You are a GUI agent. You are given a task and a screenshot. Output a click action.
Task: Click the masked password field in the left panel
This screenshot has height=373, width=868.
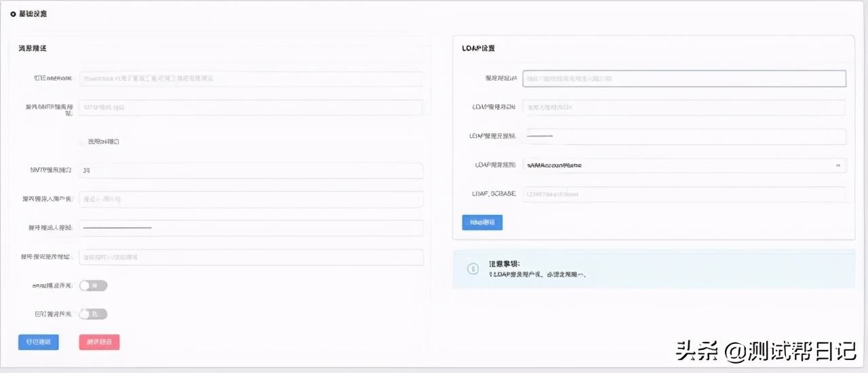pos(251,228)
